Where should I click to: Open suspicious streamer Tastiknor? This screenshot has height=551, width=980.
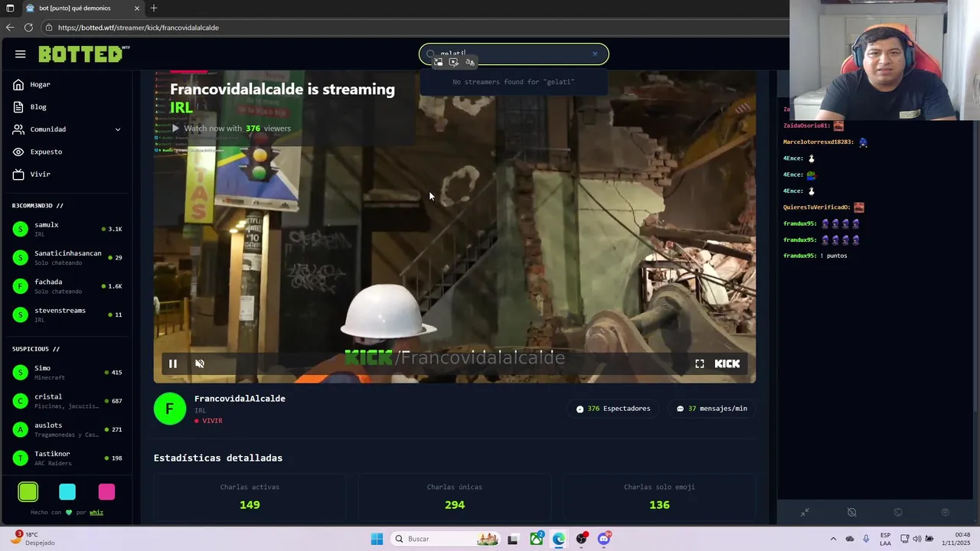tap(67, 458)
